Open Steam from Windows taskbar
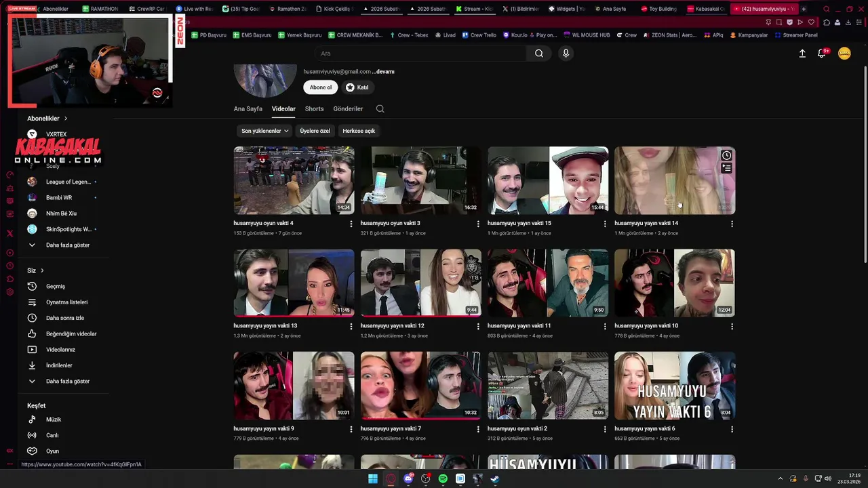Screen dimensions: 868x488 point(495,479)
